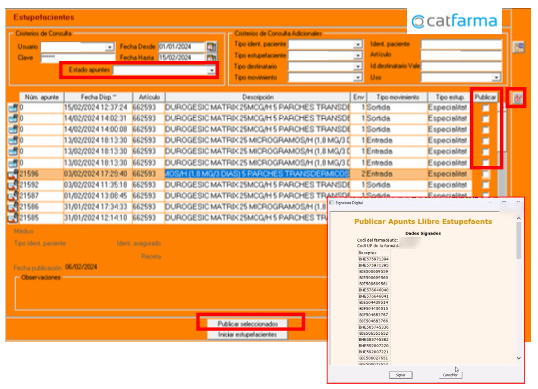538x389 pixels.
Task: Click row icon for entry 14/02/2024 14:00:08
Action: point(13,130)
